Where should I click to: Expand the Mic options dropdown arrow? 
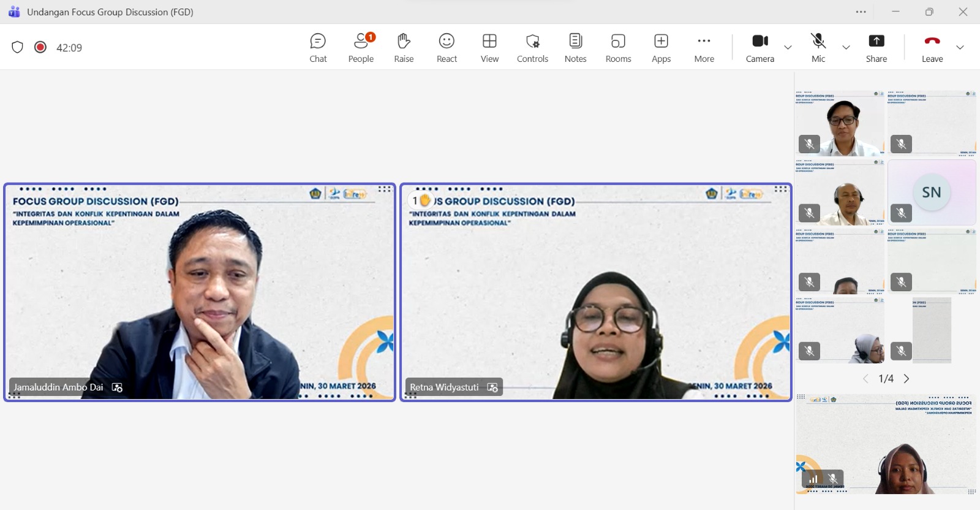846,47
